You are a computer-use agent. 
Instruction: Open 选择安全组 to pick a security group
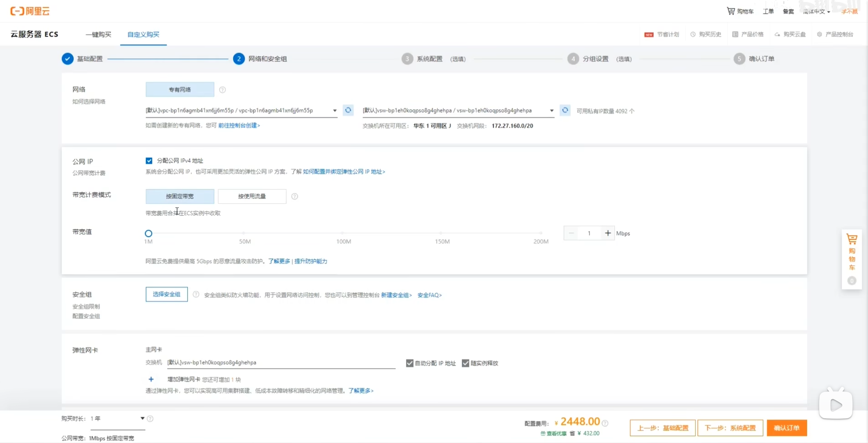pos(166,294)
